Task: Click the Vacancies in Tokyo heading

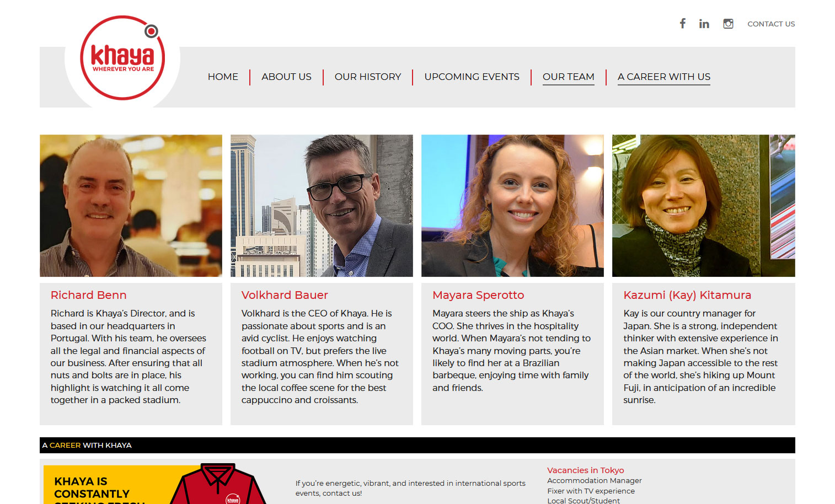Action: [x=585, y=470]
